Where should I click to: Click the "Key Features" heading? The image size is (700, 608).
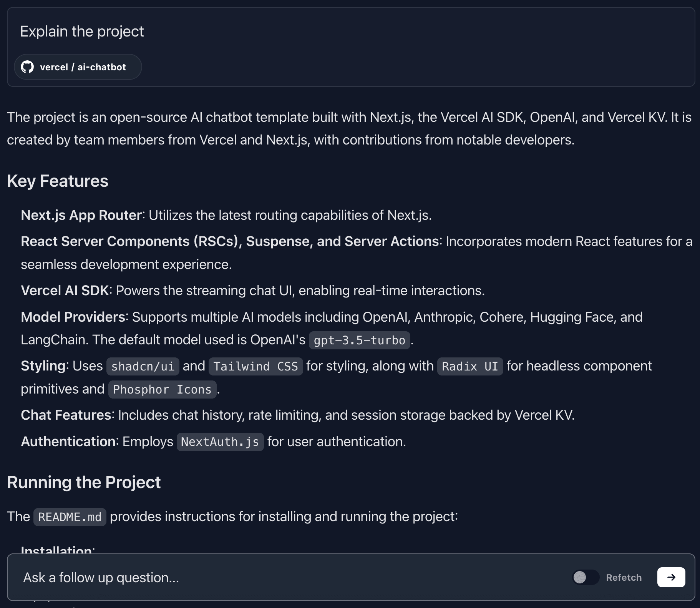point(58,181)
